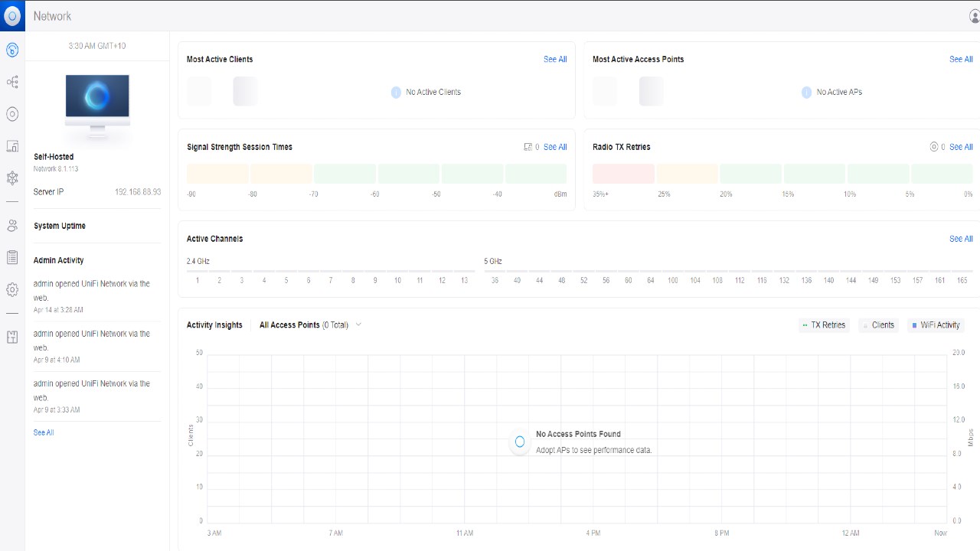This screenshot has height=551, width=980.
Task: Select 5 GHz channel 165
Action: coord(962,281)
